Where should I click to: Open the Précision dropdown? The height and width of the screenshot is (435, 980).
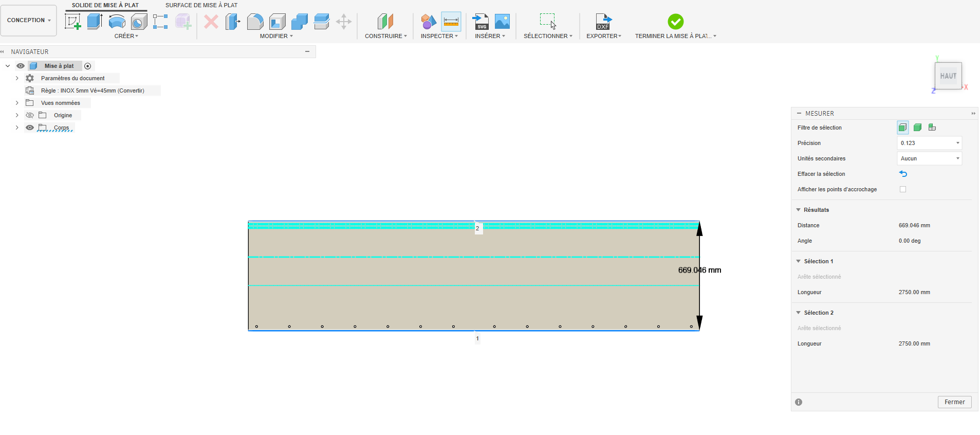pyautogui.click(x=929, y=143)
